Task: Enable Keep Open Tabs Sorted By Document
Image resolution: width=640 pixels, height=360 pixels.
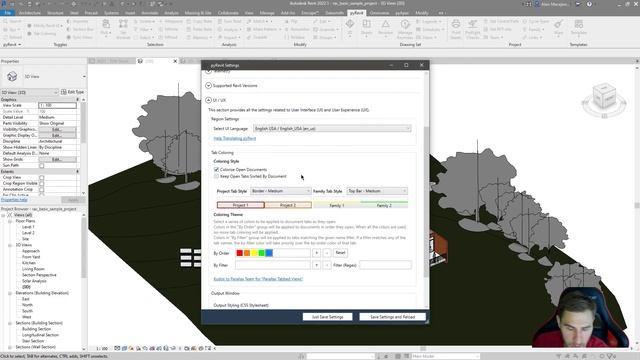Action: pos(216,176)
